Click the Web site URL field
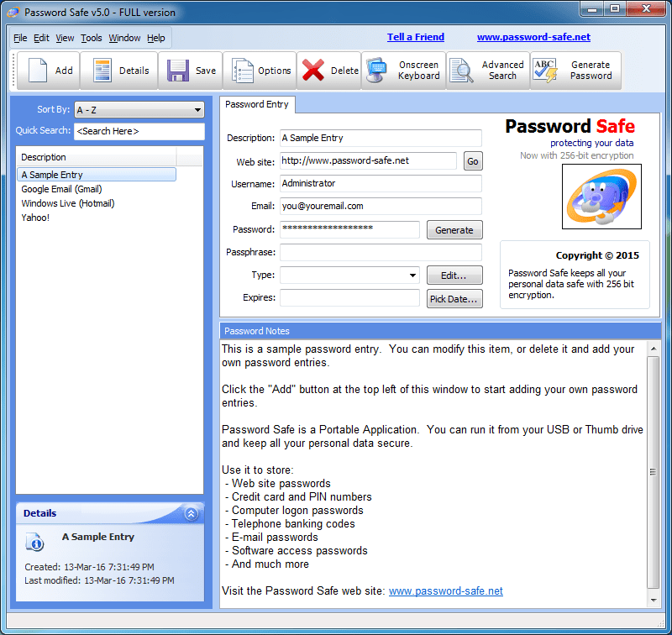 pos(368,160)
